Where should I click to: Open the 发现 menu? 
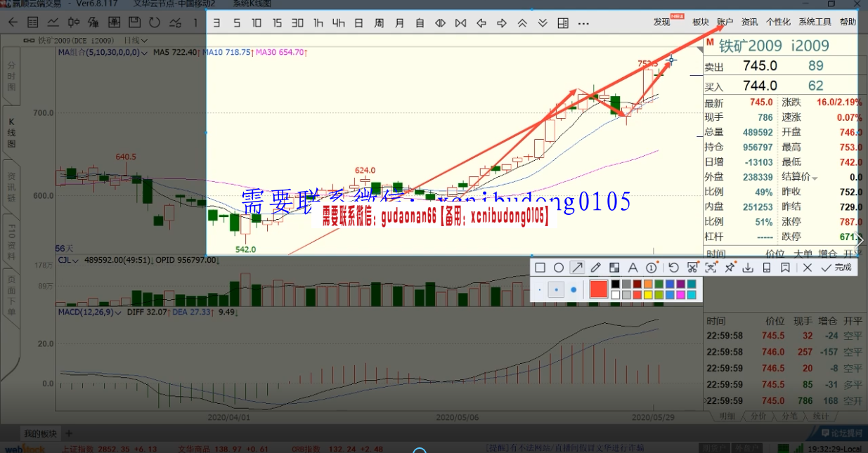click(x=662, y=22)
